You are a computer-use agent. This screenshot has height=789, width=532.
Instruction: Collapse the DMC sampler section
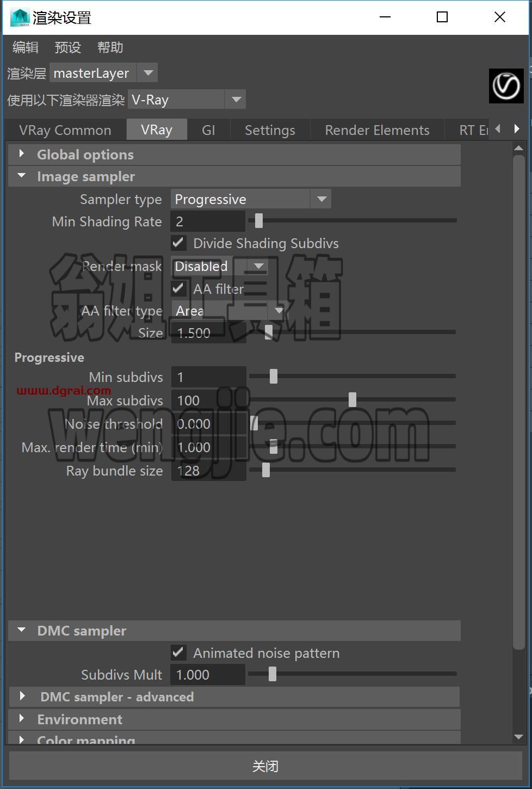click(x=234, y=631)
